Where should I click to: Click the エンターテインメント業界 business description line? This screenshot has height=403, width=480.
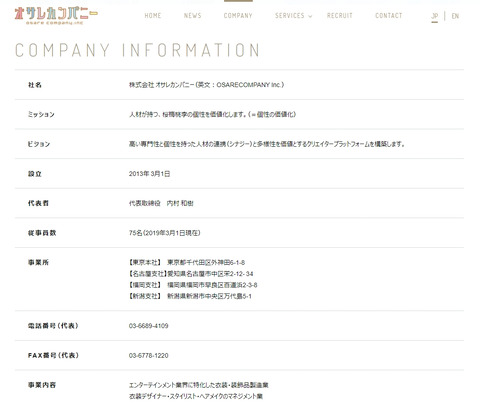click(x=199, y=385)
